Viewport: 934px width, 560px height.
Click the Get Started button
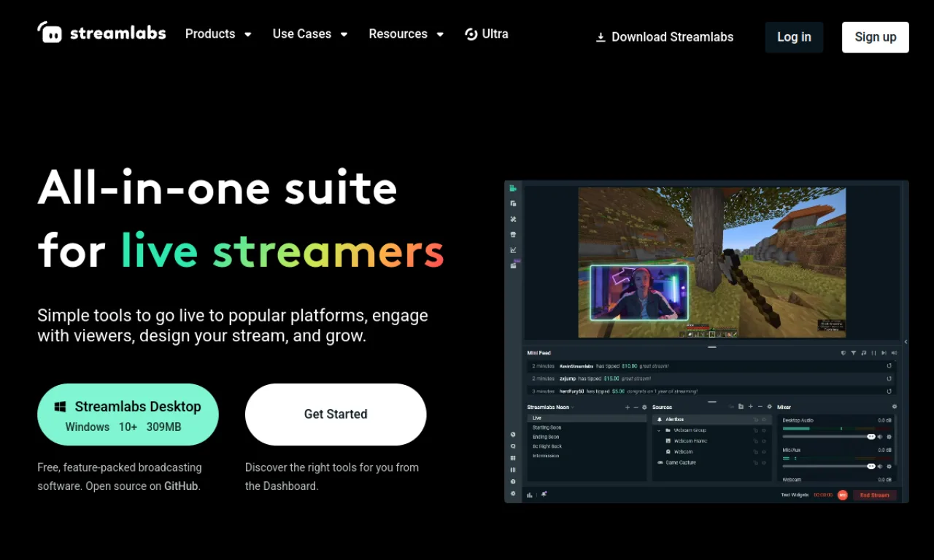336,414
